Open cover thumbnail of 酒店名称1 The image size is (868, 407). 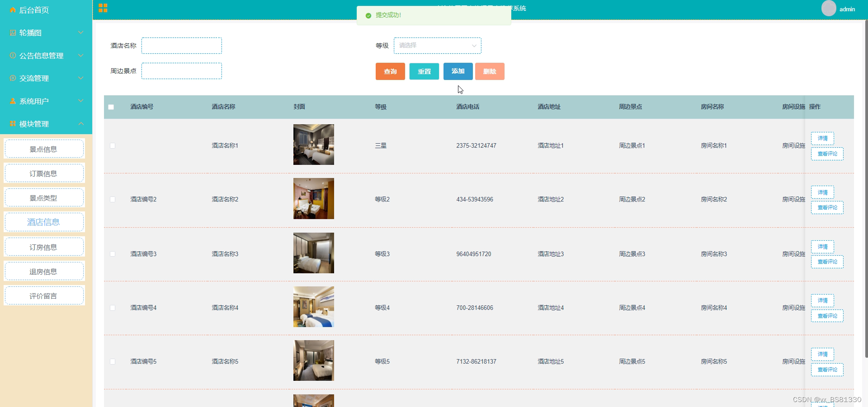click(x=314, y=145)
